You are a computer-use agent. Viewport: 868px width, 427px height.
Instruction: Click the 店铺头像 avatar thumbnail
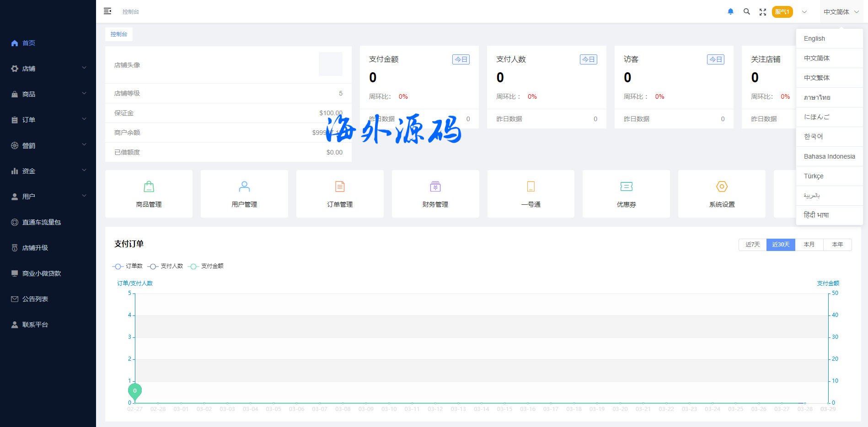[x=330, y=64]
